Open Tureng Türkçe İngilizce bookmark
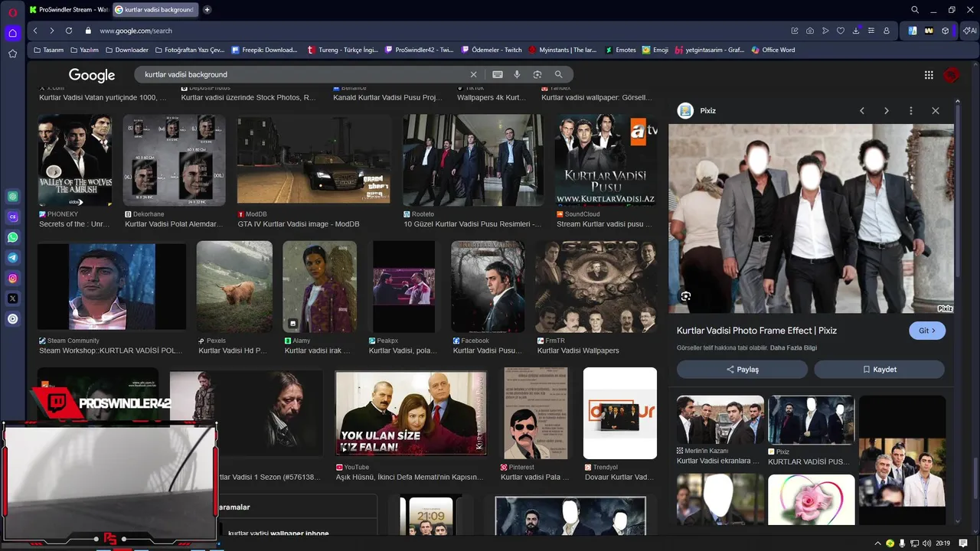The image size is (980, 551). (x=342, y=50)
